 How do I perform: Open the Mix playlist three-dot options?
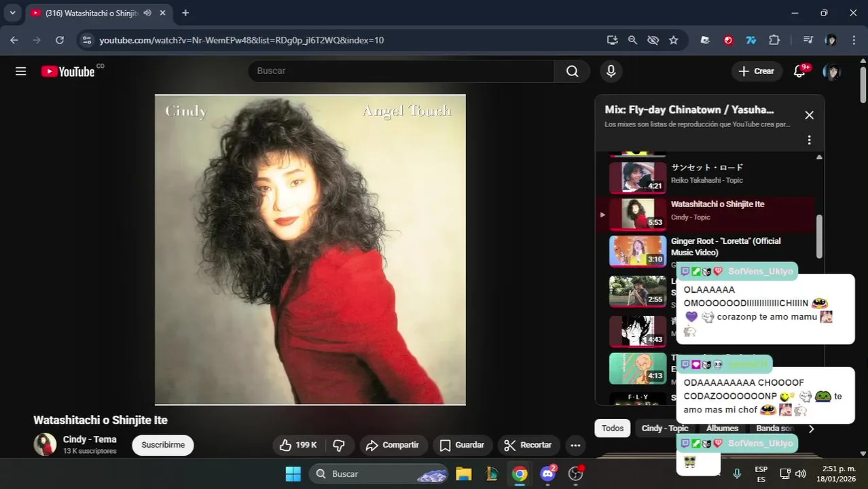pos(809,140)
